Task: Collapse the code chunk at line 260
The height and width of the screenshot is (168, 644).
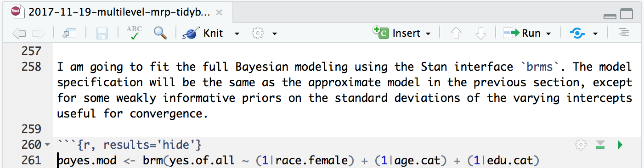Action: click(x=47, y=146)
